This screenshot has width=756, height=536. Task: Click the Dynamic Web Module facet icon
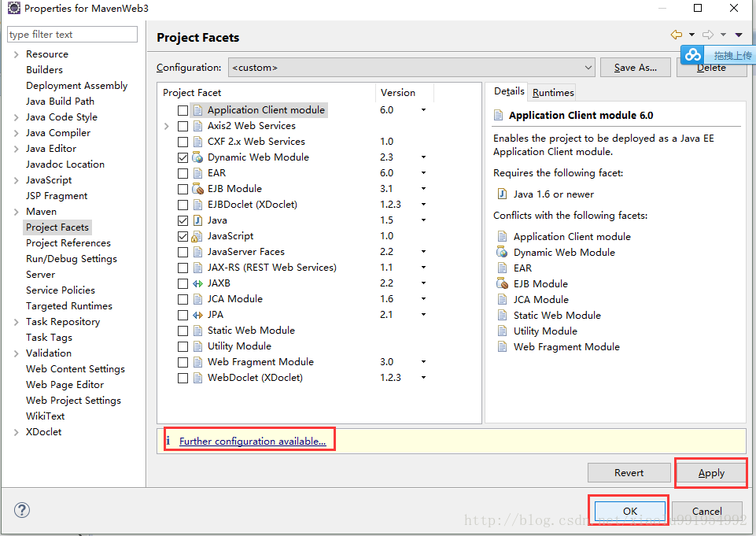[x=197, y=157]
